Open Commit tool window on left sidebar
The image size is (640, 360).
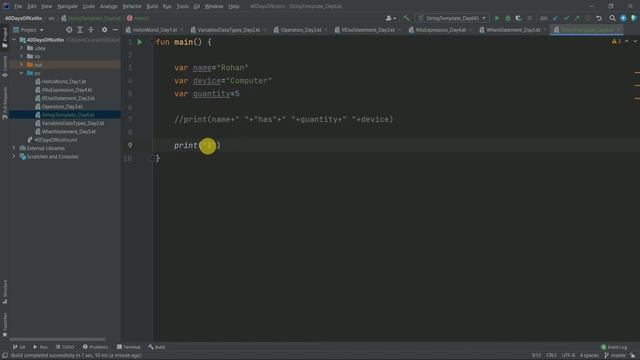(5, 67)
